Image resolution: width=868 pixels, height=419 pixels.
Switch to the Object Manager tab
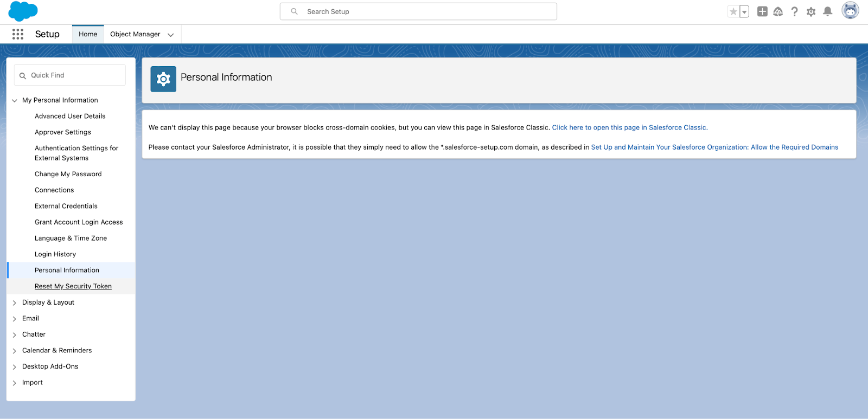pos(135,34)
